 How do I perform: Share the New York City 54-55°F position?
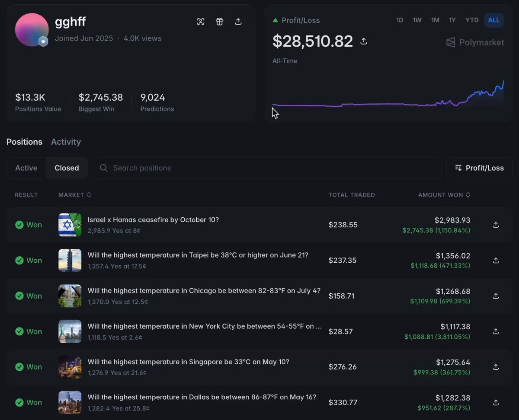(496, 331)
